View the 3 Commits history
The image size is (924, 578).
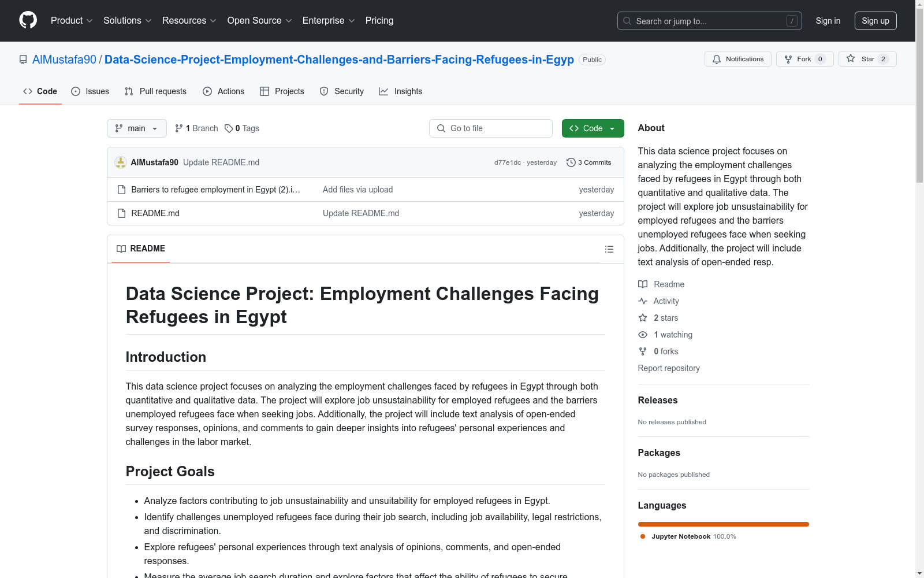[x=589, y=162]
